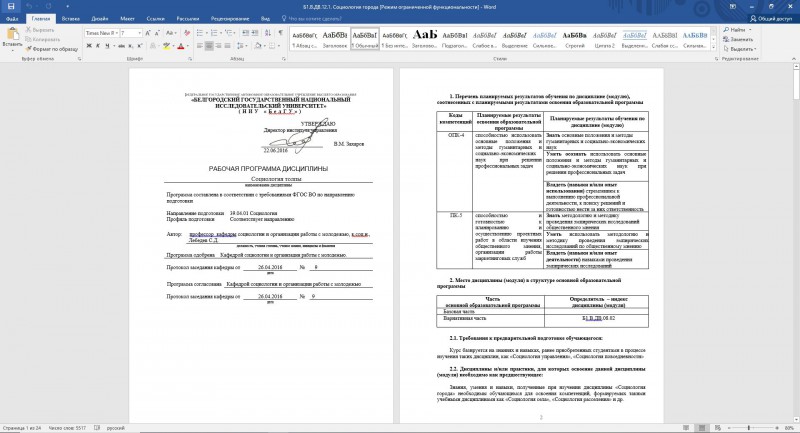Switch to the Ссылки tab
The image size is (800, 433).
tap(156, 19)
